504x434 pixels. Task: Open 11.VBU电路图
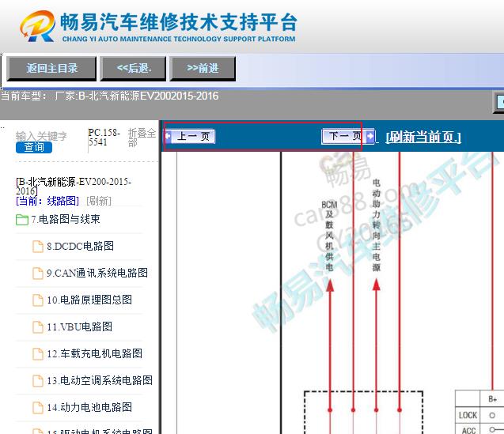tap(79, 327)
